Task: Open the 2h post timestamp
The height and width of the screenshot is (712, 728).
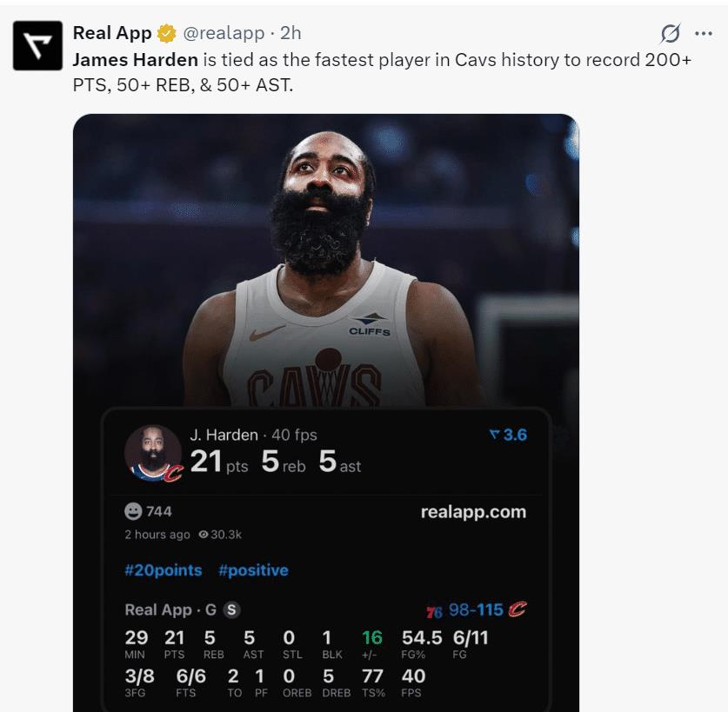Action: point(291,33)
